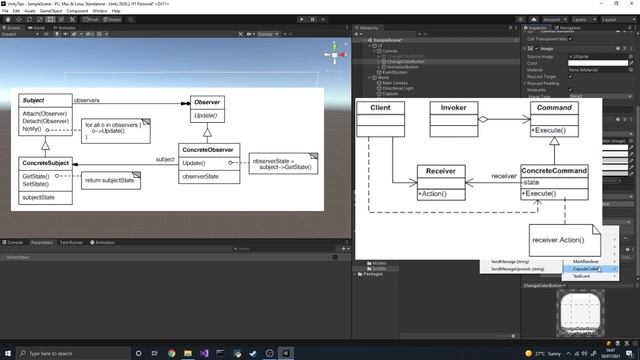
Task: Select CapsuleCollider in function menu
Action: pyautogui.click(x=590, y=269)
